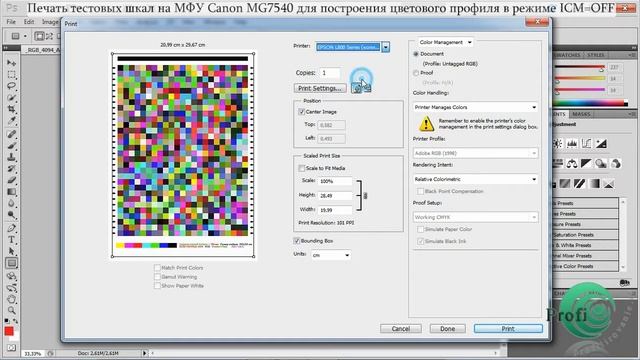Select the Document radio button
Viewport: 640px width, 360px height.
click(x=416, y=54)
